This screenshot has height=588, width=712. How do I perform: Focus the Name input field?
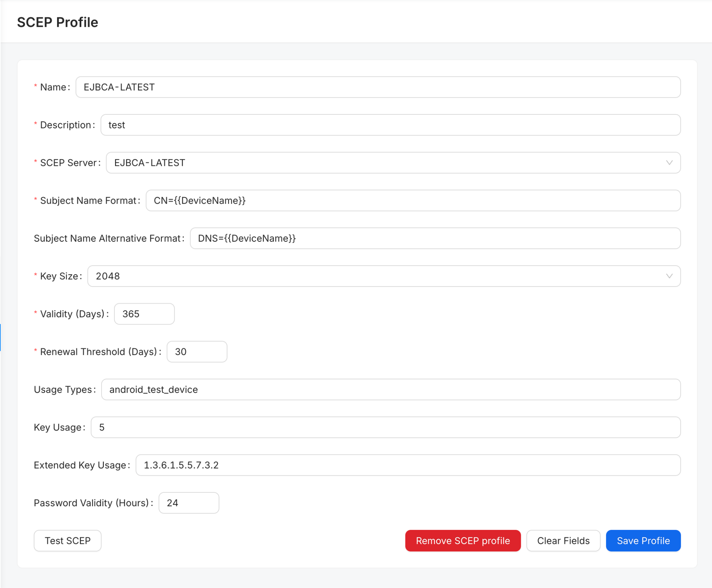378,87
